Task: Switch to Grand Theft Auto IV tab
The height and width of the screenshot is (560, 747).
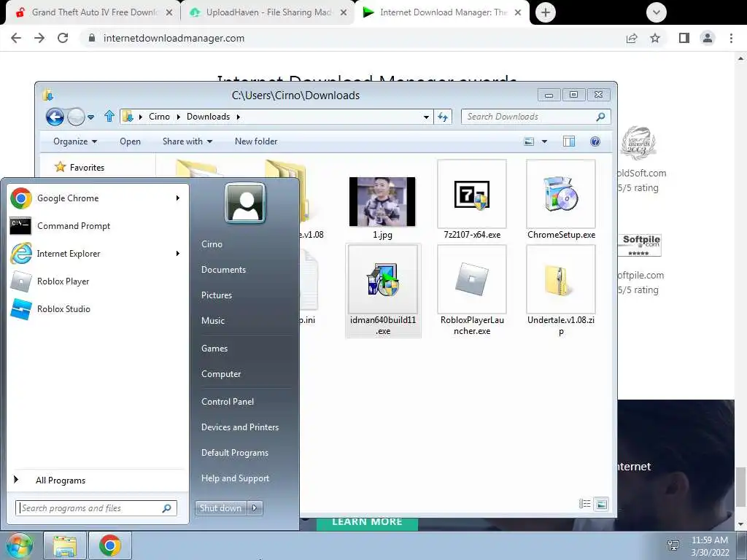Action: click(x=94, y=12)
